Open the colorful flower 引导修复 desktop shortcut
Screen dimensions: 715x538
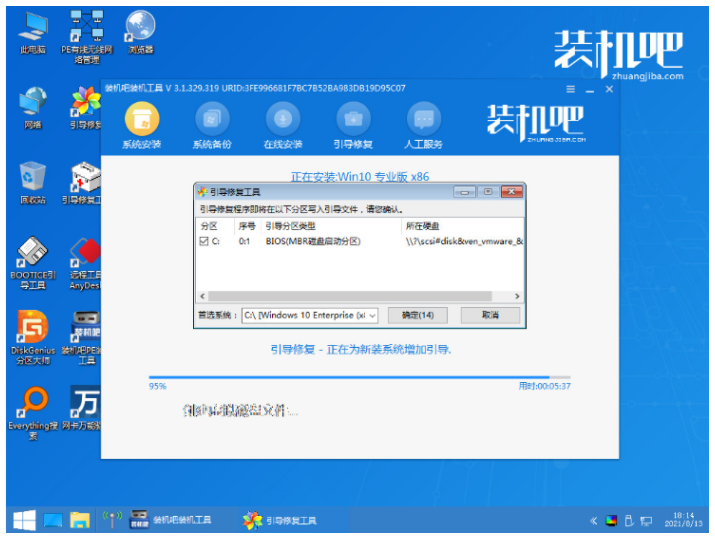coord(86,108)
